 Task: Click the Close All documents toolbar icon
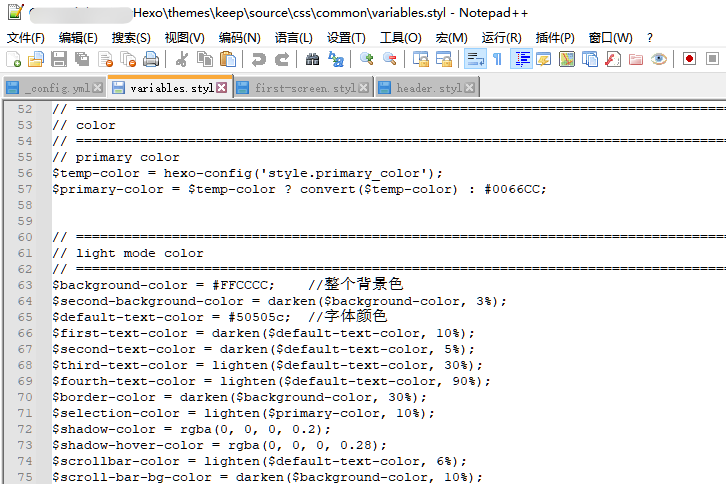pos(128,59)
